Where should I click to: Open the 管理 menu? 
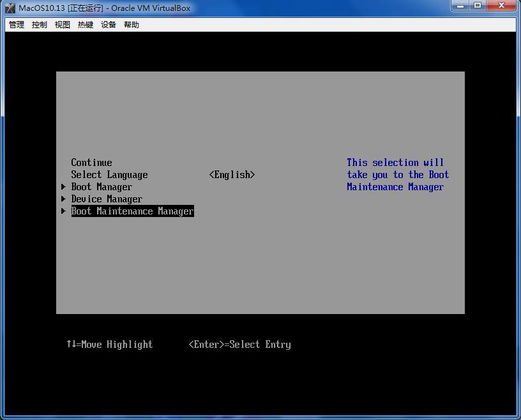point(17,25)
